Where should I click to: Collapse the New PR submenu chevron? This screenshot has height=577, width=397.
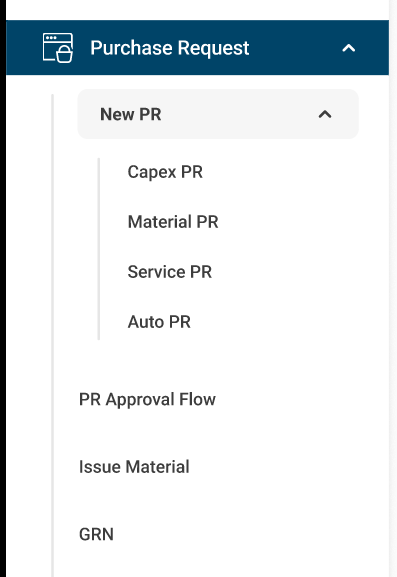click(x=325, y=114)
